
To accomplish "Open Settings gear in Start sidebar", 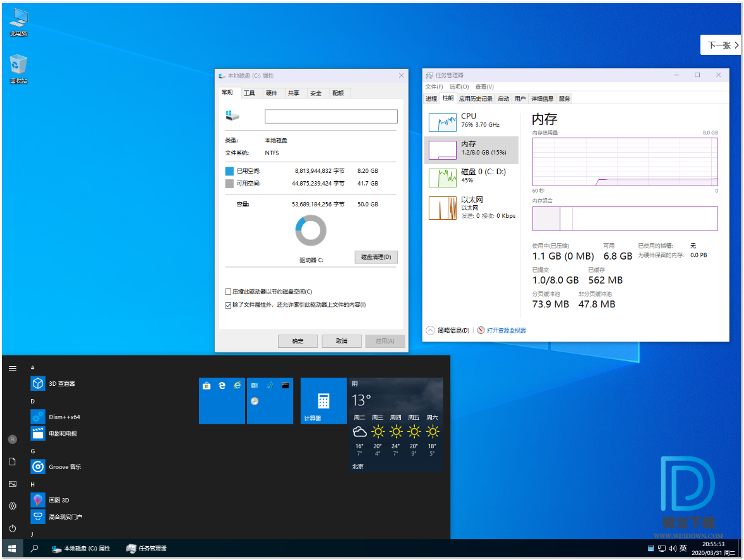I will (x=13, y=506).
